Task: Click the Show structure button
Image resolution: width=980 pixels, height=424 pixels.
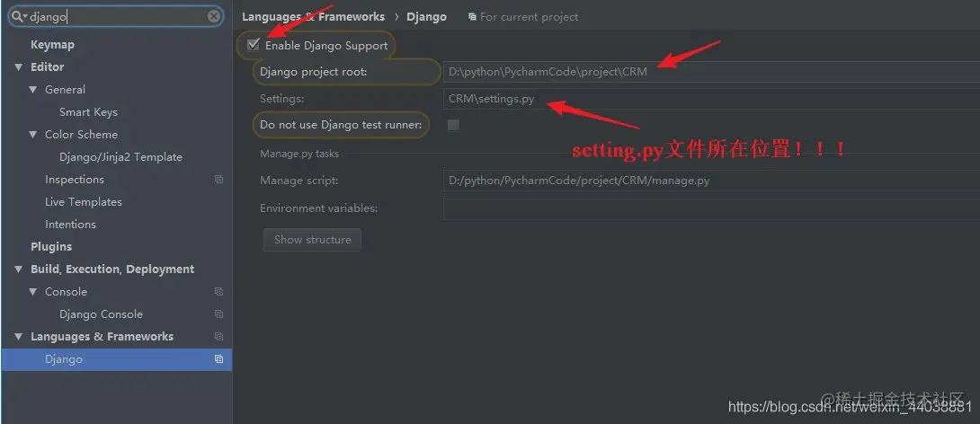Action: coord(313,240)
